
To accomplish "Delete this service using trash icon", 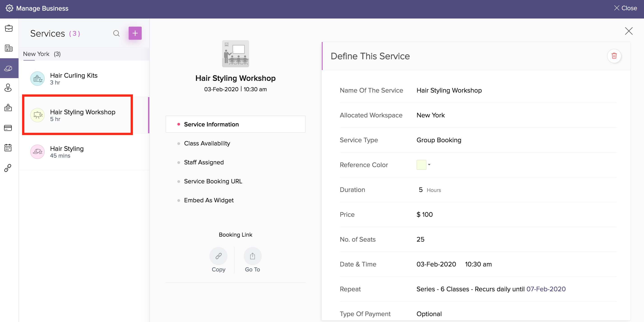I will (614, 56).
